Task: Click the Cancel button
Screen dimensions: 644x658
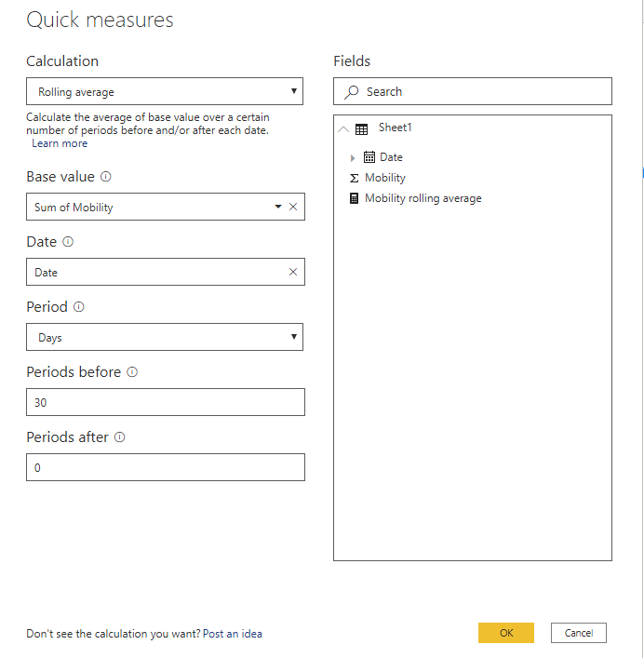Action: pyautogui.click(x=579, y=633)
